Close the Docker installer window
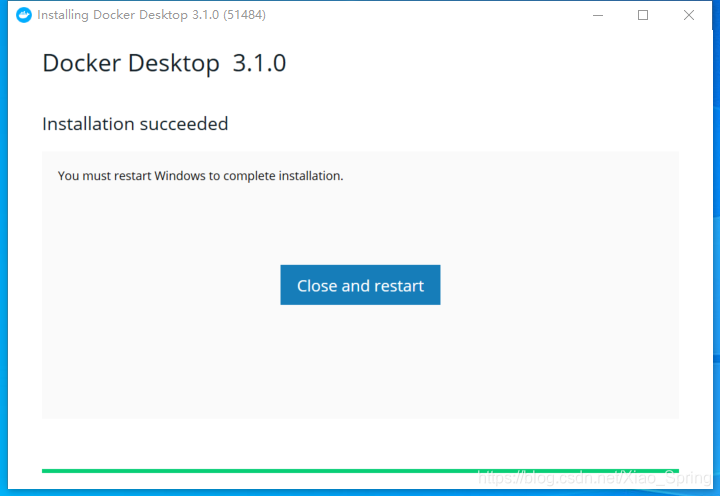 (688, 15)
